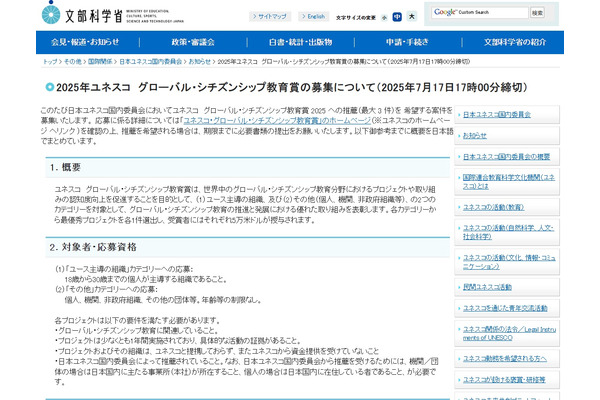Open the サイトマップ link
Image resolution: width=600 pixels, height=400 pixels.
270,16
